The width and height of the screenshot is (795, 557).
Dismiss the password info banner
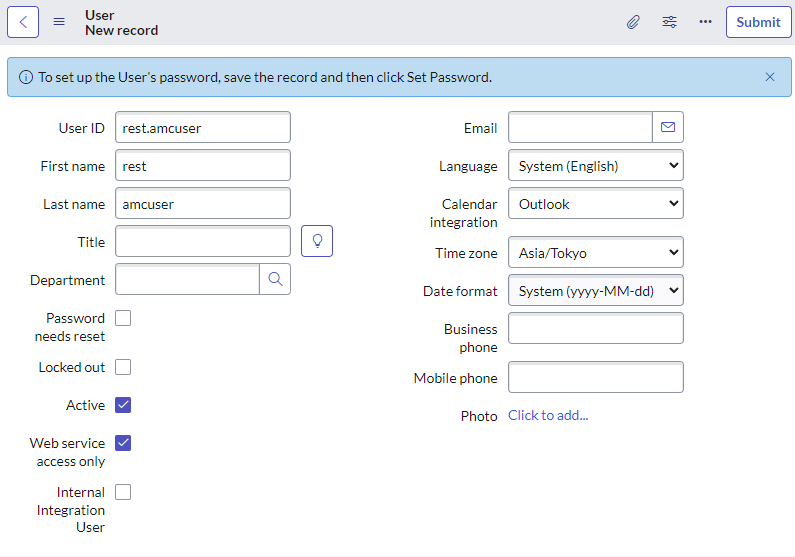coord(770,77)
